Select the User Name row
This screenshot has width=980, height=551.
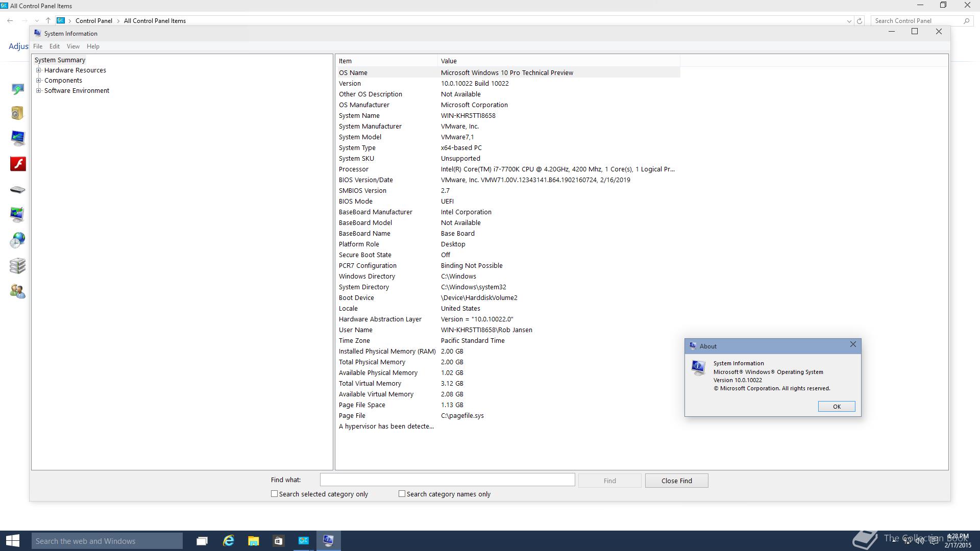click(508, 330)
